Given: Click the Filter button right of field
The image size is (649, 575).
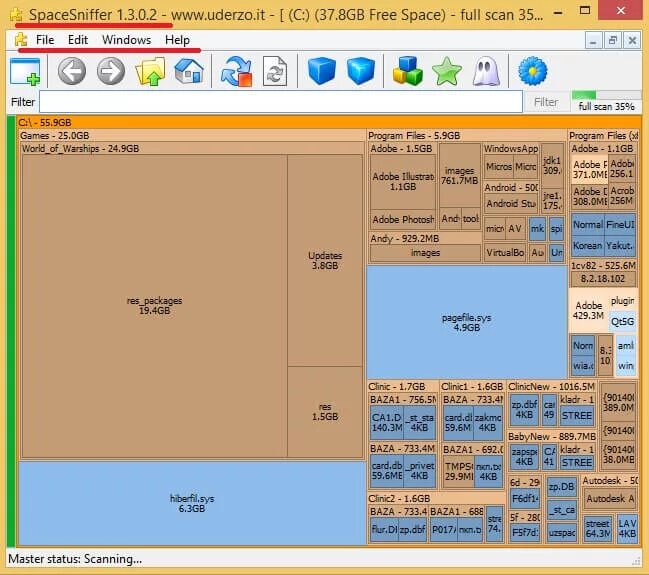Looking at the screenshot, I should pyautogui.click(x=546, y=102).
